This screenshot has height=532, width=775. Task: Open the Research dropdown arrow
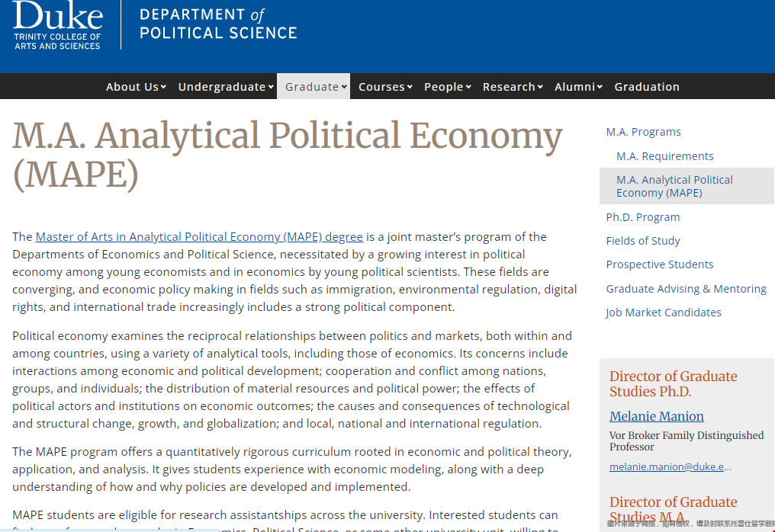pyautogui.click(x=540, y=88)
